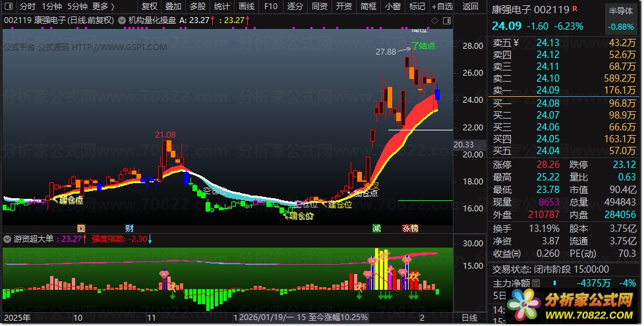Click the 2026/01/19 涨幅 status text

point(303,317)
